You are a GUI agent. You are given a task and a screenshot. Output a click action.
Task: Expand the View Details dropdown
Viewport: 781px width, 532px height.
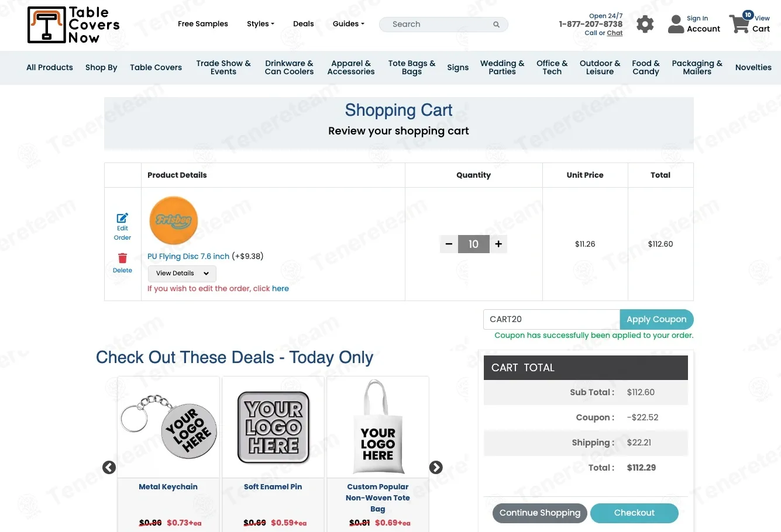(x=182, y=274)
